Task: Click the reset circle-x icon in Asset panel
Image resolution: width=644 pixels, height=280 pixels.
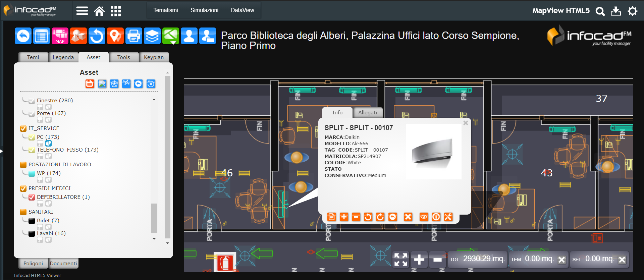Action: (151, 83)
